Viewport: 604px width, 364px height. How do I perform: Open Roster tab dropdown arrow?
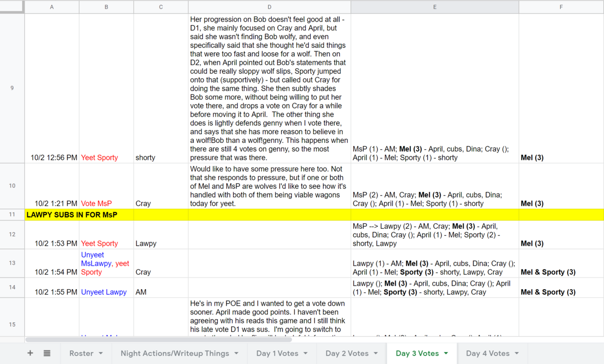(x=101, y=353)
